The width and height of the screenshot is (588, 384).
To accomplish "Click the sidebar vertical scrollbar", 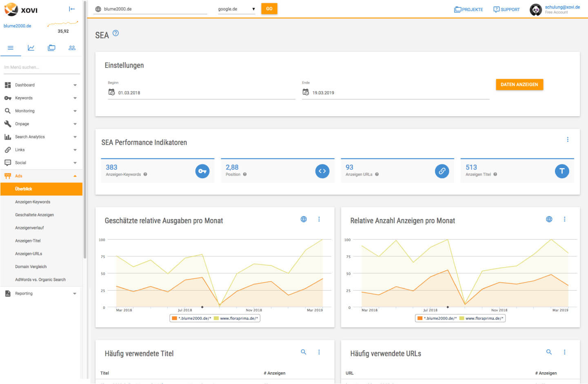I will [85, 131].
